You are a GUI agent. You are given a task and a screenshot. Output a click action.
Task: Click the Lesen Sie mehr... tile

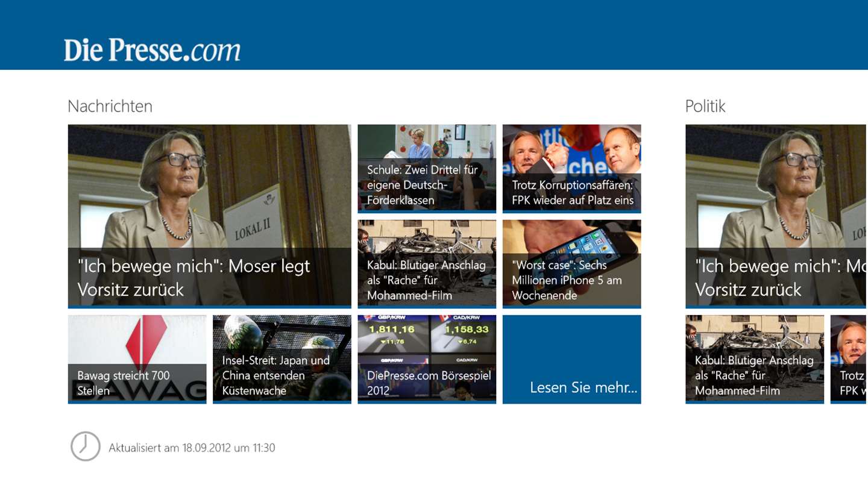(571, 359)
